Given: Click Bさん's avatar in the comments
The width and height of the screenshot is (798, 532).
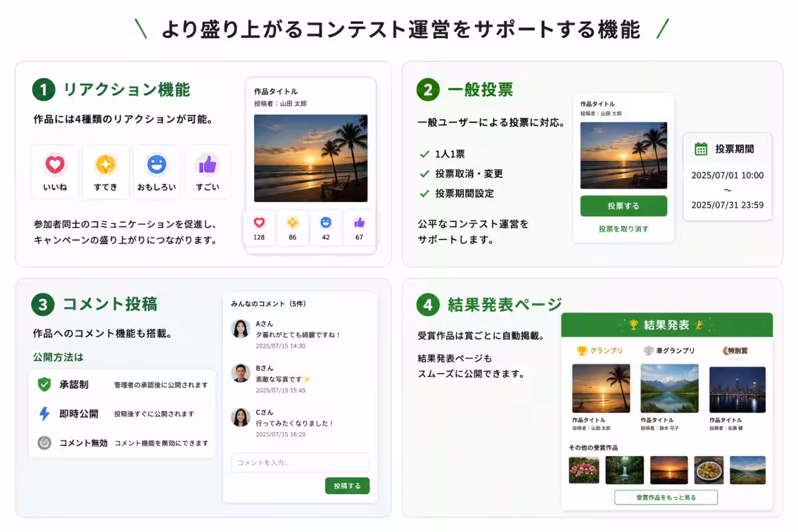Looking at the screenshot, I should pyautogui.click(x=241, y=373).
